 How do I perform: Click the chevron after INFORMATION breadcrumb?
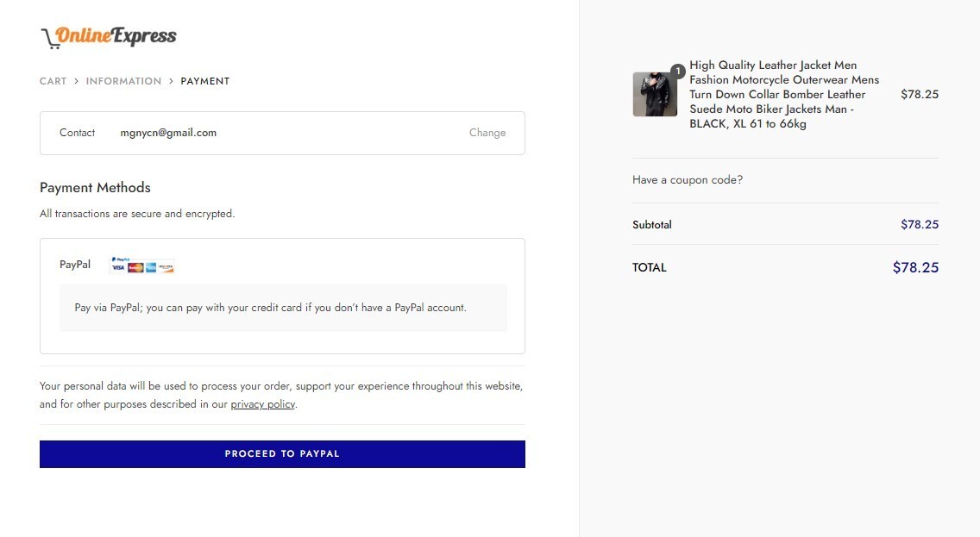click(x=171, y=81)
